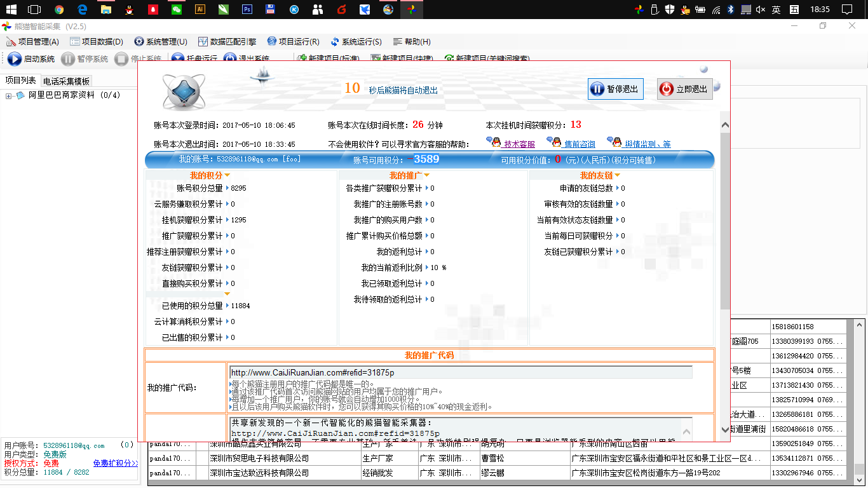Click the 深圳市宝达致远科技有限公司 table cell

(285, 473)
